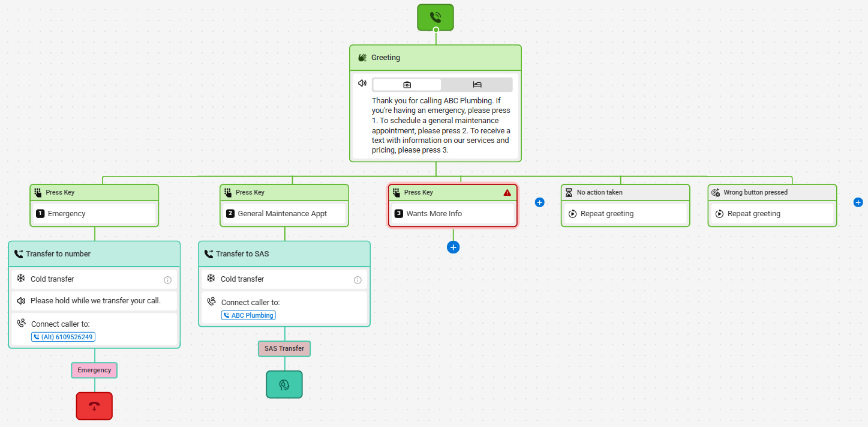
Task: Select key 2 General Maintenance Appt option
Action: pos(284,213)
